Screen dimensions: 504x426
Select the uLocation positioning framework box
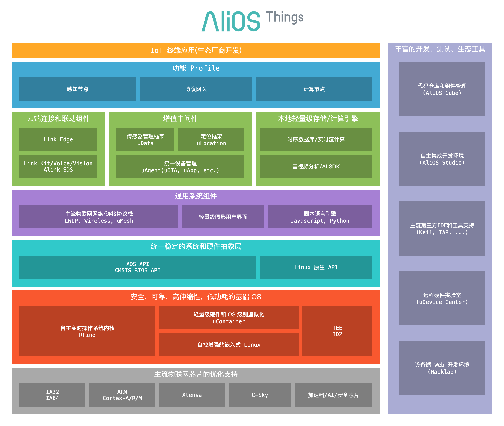211,139
